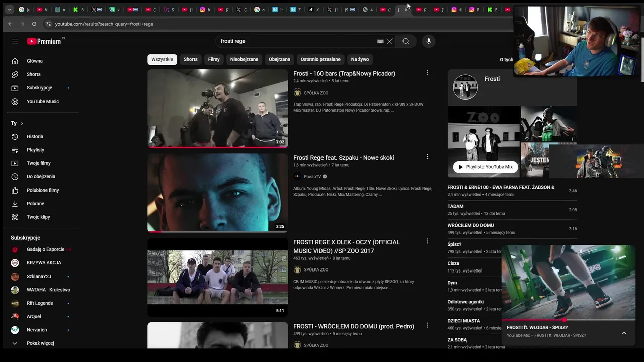
Task: Select the Shorts filter chip
Action: tap(191, 59)
